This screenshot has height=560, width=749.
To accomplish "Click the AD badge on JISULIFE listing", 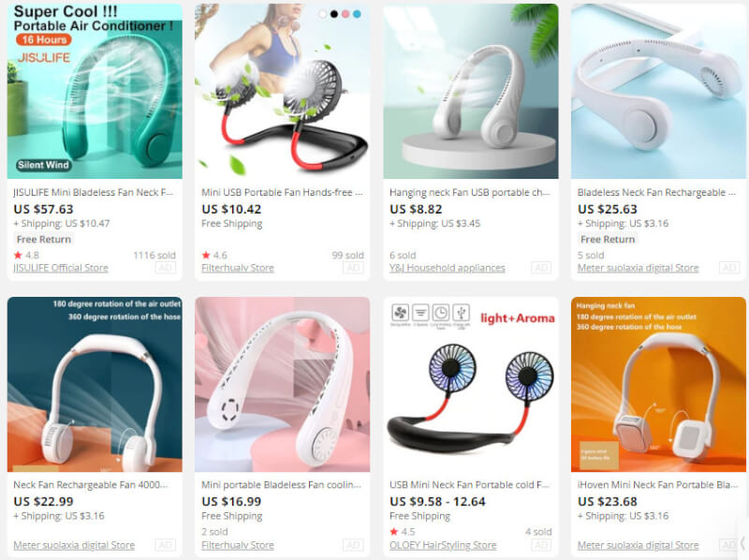I will click(166, 268).
